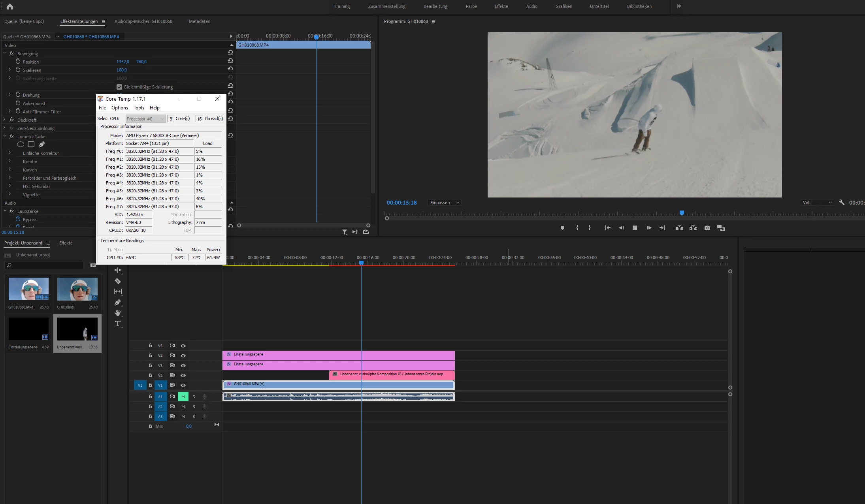Select the Type text tool

pyautogui.click(x=118, y=324)
